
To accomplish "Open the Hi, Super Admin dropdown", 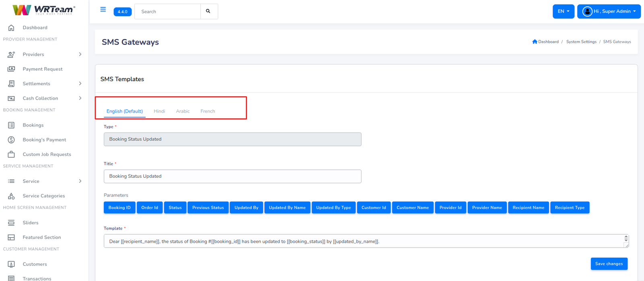I will pos(609,11).
